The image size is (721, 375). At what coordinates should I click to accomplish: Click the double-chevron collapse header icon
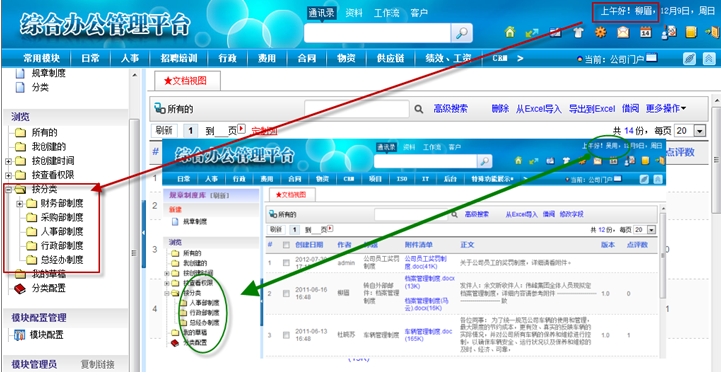[x=709, y=58]
